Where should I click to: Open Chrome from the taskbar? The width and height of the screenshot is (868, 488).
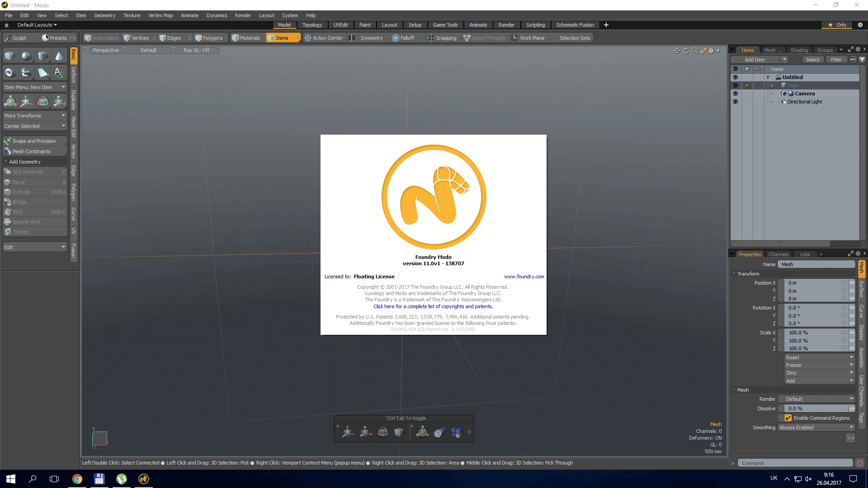77,479
